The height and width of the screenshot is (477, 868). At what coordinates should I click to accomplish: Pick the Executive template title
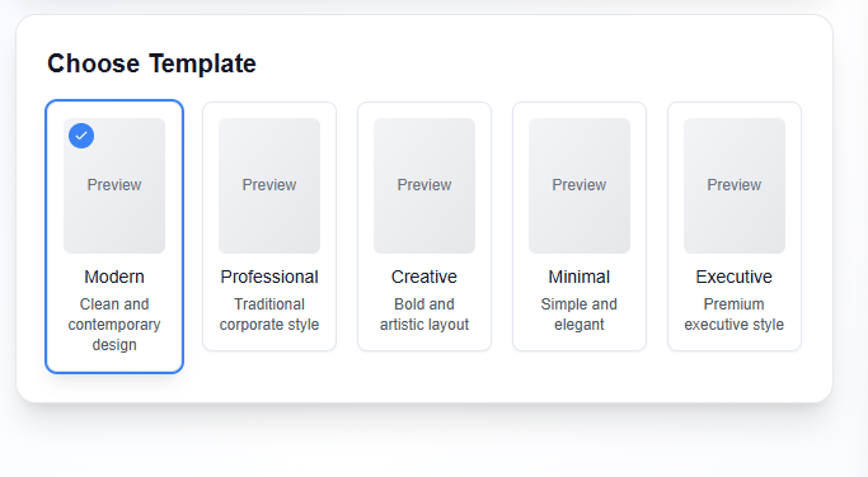[734, 277]
